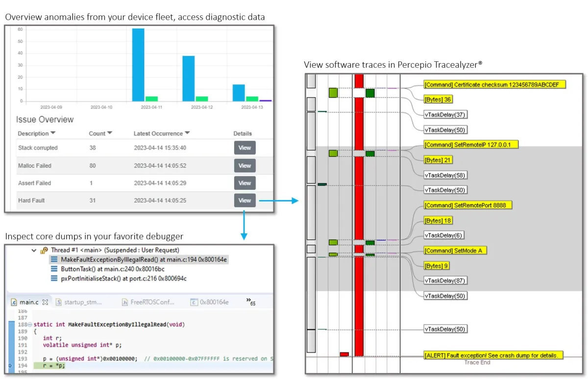Open the Description column sort dropdown
The width and height of the screenshot is (588, 379).
[x=52, y=133]
